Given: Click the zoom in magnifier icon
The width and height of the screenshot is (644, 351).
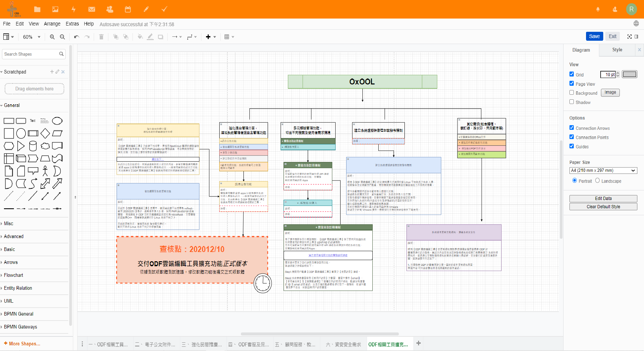Looking at the screenshot, I should click(52, 37).
